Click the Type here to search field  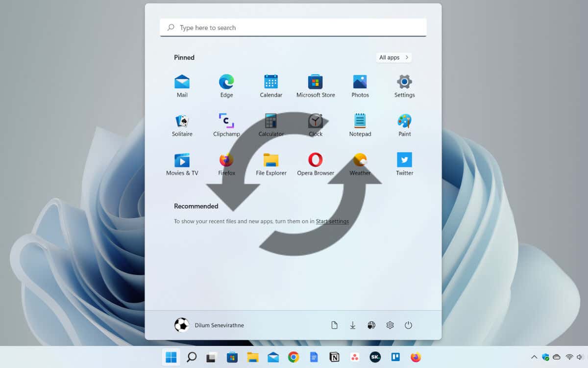(x=293, y=27)
